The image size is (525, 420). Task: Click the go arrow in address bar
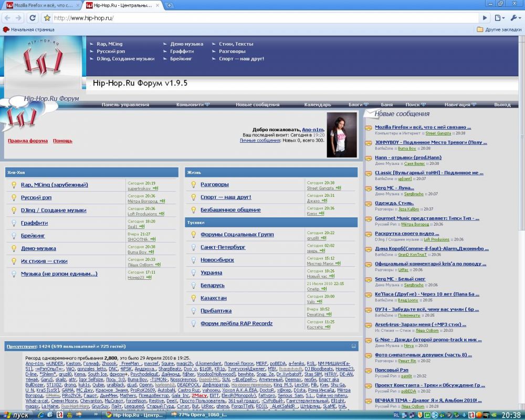[485, 18]
